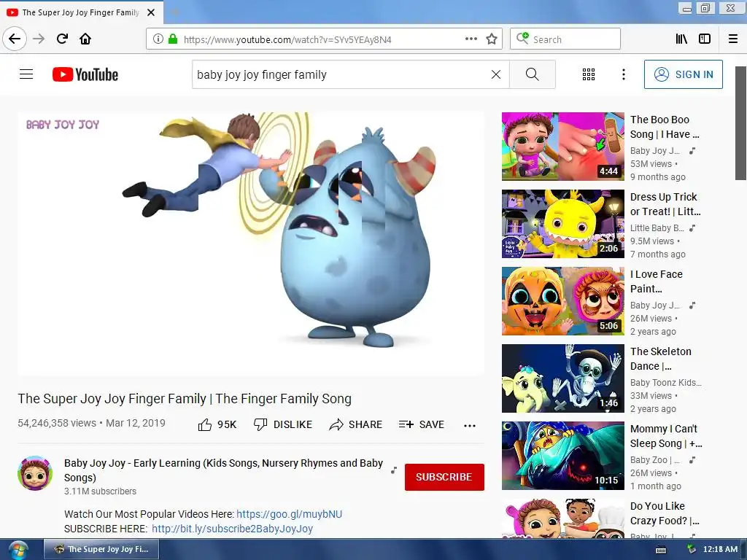Viewport: 747px width, 560px height.
Task: Click The Boo Boo Song title
Action: [665, 127]
